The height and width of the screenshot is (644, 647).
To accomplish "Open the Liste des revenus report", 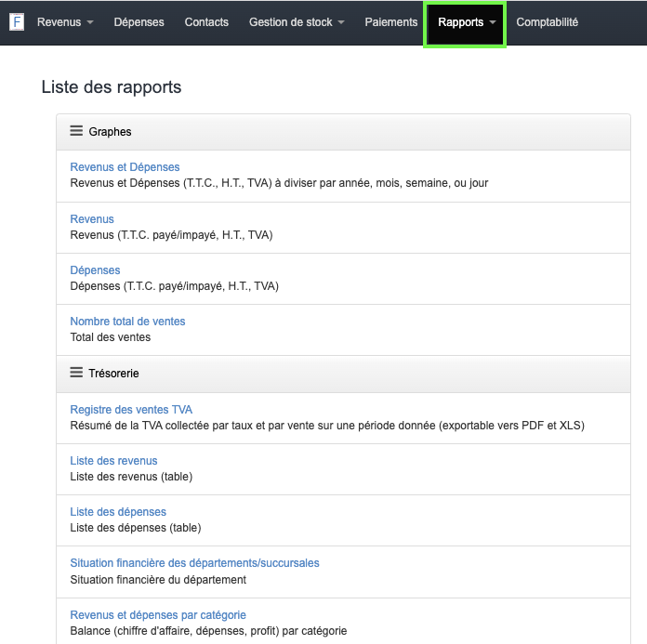I will tap(113, 461).
